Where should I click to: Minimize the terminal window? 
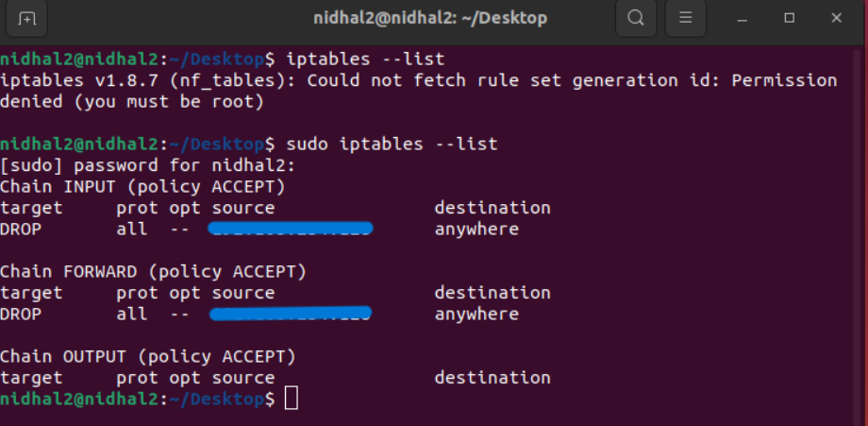click(x=745, y=18)
